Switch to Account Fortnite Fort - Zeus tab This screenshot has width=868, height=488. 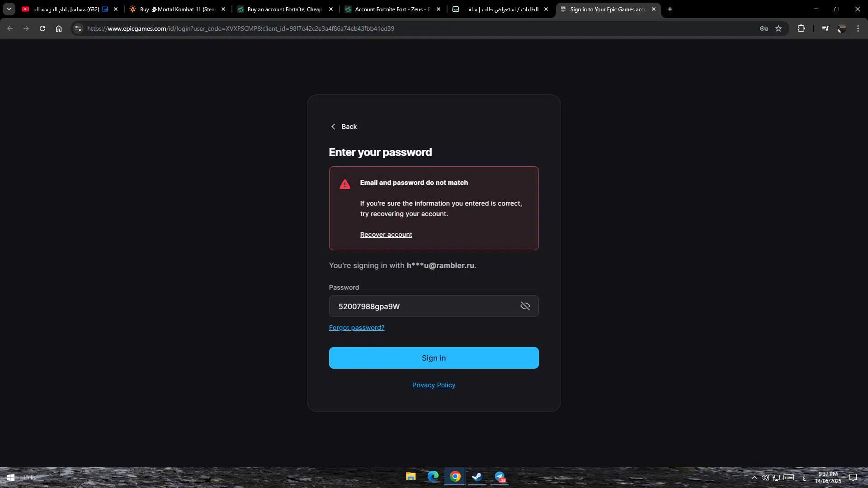coord(393,9)
